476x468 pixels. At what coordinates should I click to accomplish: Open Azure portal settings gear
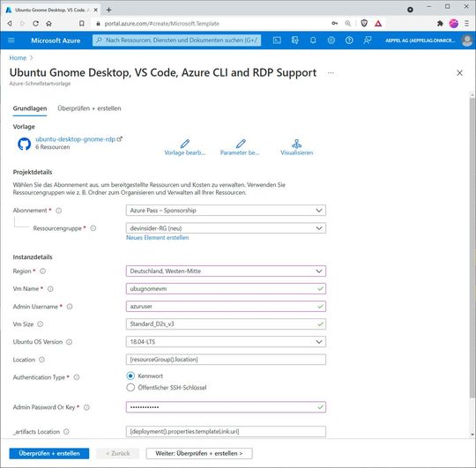[331, 40]
